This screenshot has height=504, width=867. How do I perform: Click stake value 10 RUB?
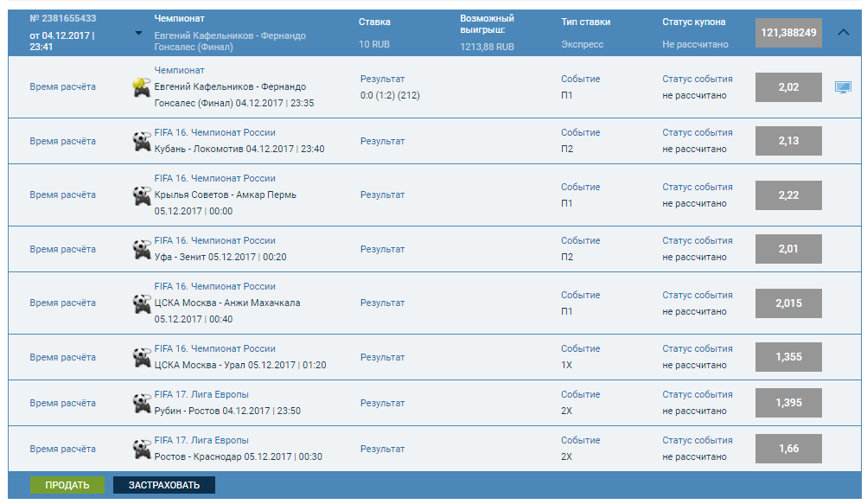(x=374, y=44)
